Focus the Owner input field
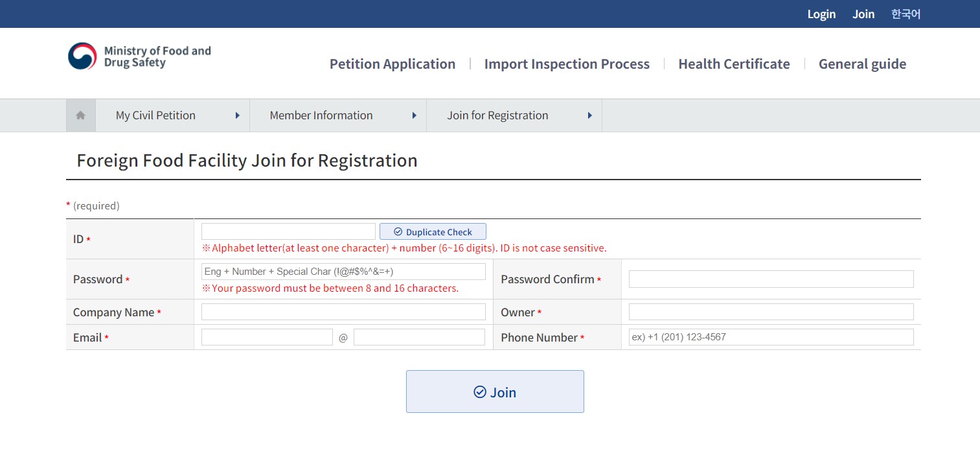980x468 pixels. tap(771, 312)
